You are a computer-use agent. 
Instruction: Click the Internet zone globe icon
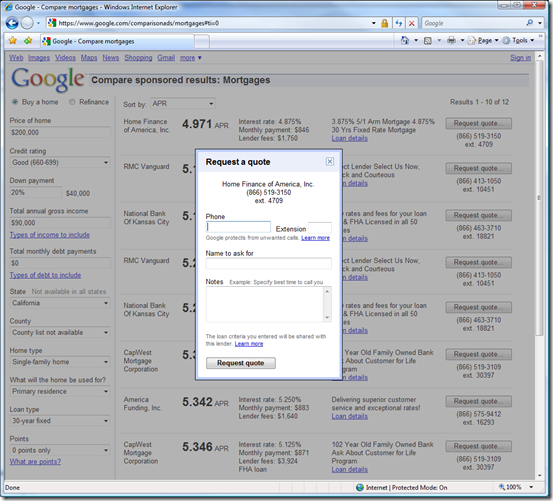point(360,487)
